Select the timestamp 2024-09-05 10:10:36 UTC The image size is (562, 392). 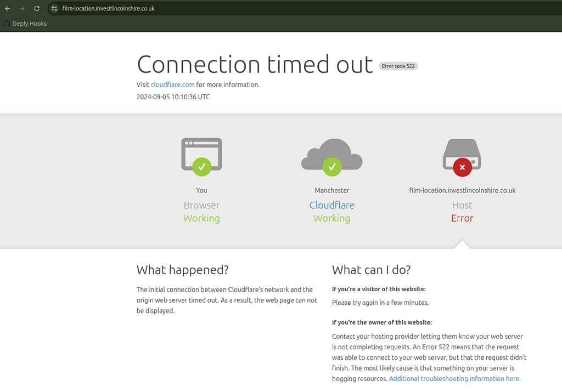click(173, 96)
